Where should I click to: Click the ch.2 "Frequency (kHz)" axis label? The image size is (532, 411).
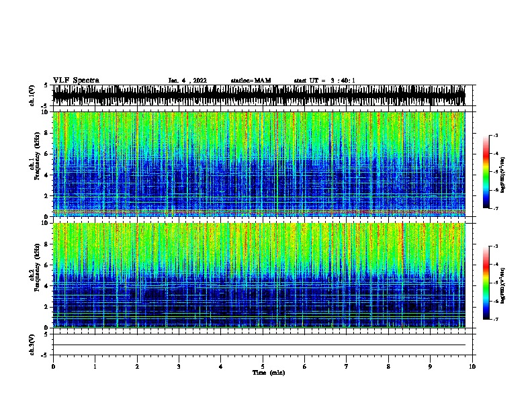click(37, 267)
